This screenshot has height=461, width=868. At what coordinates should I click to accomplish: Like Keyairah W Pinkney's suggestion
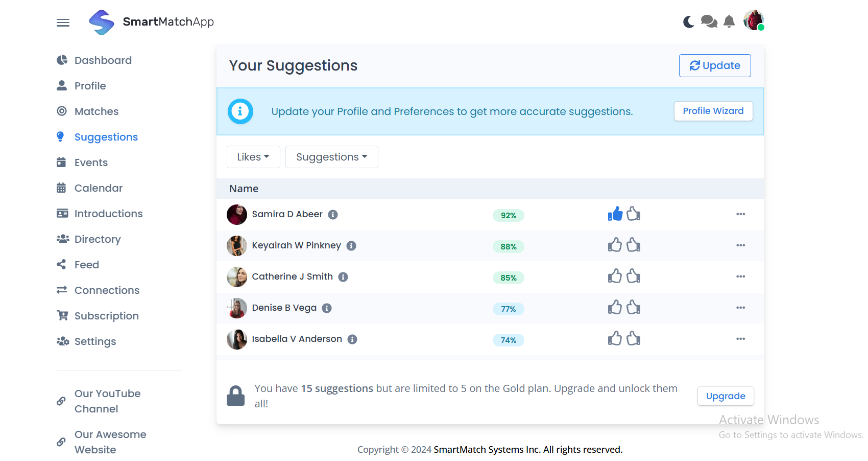[615, 245]
